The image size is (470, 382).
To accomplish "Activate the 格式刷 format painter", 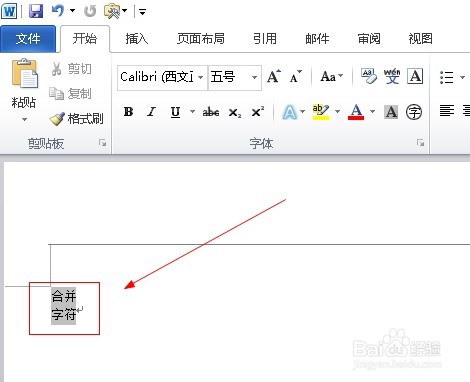I will pos(76,118).
